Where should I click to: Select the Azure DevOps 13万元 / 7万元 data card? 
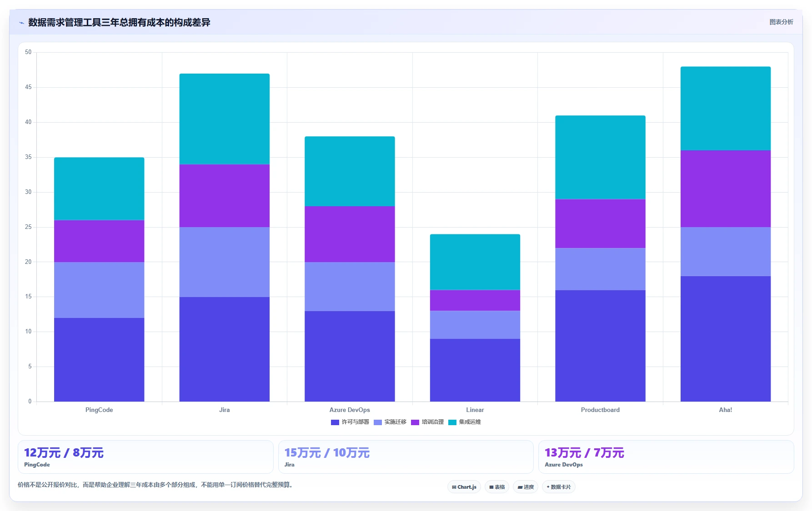point(666,457)
